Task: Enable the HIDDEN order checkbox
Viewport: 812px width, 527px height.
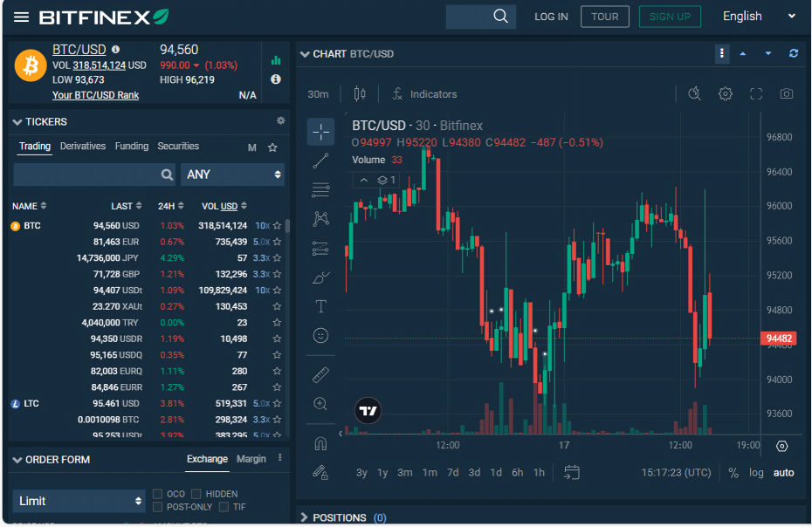Action: pyautogui.click(x=196, y=494)
